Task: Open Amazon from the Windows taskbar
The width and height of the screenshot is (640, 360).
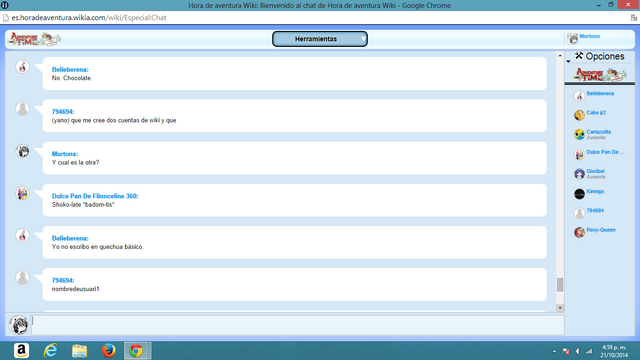Action: click(21, 351)
